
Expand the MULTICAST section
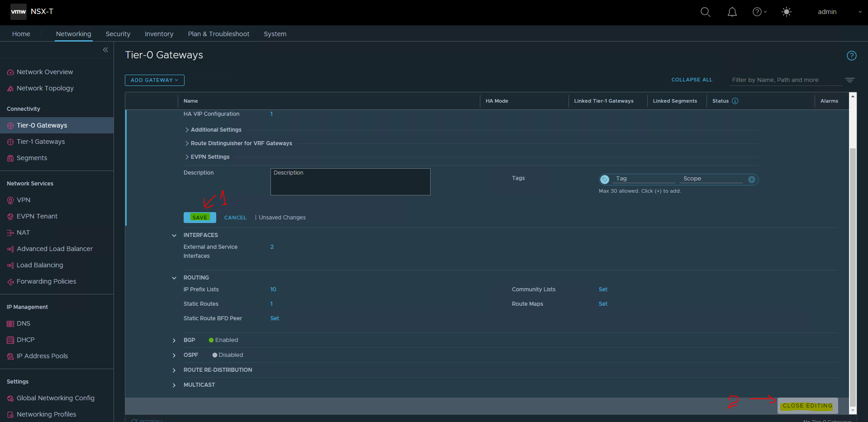(x=174, y=385)
